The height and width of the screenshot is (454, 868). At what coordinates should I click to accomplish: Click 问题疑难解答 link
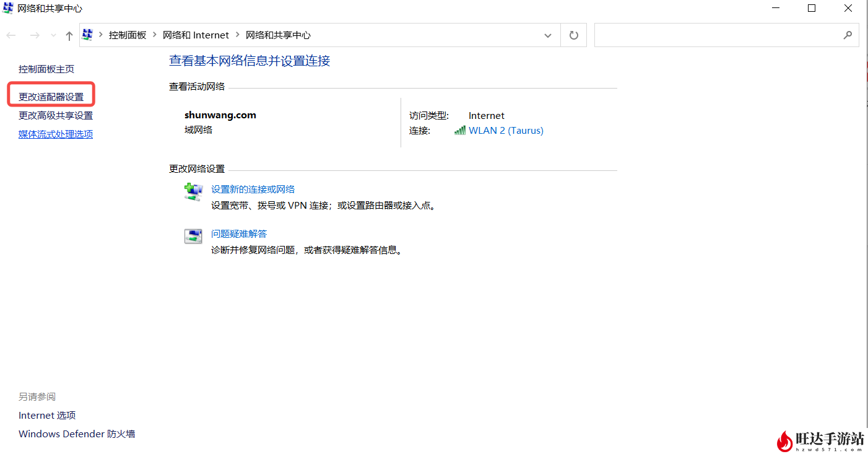coord(239,234)
